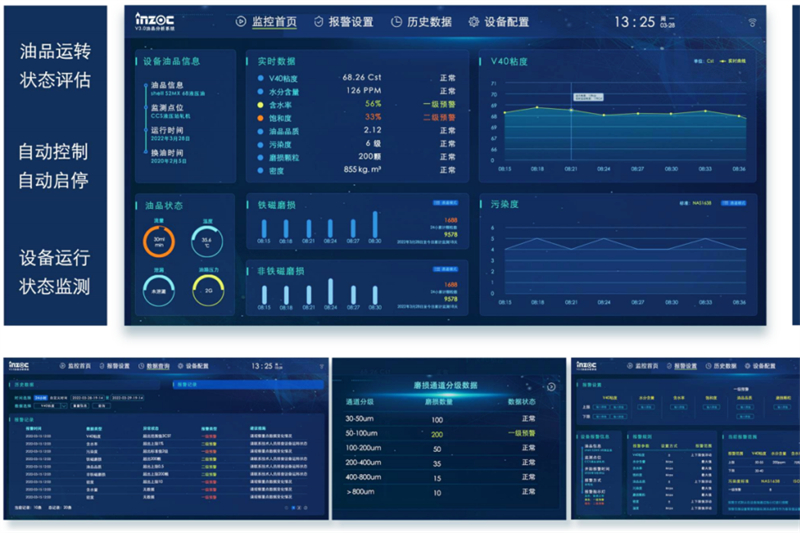Click the 08:30 bar in 铁磁磨损 chart

pyautogui.click(x=376, y=224)
